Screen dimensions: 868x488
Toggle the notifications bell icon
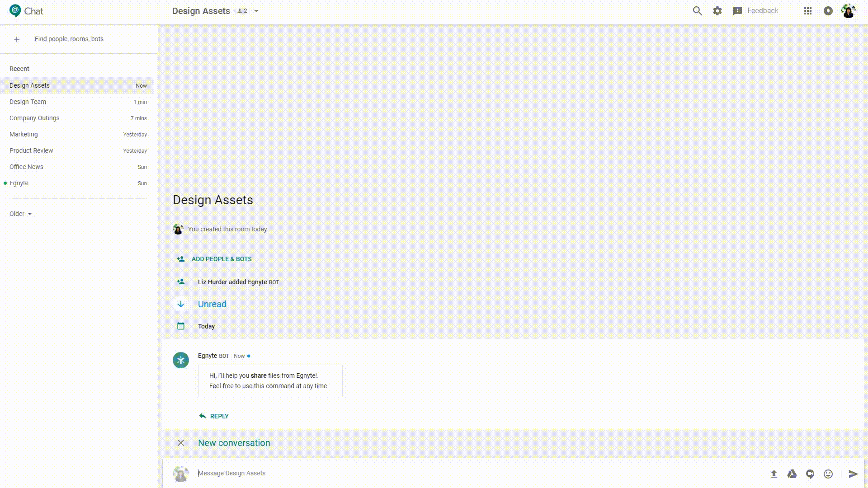click(x=828, y=11)
